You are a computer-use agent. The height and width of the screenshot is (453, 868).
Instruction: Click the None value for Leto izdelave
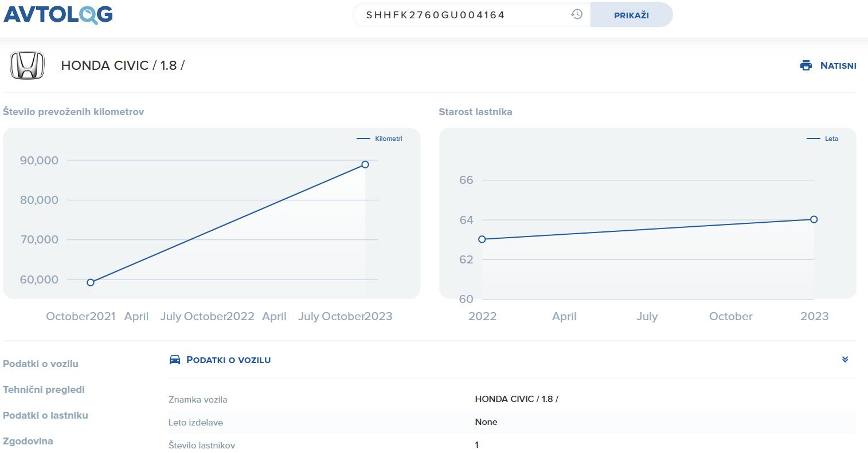click(486, 422)
